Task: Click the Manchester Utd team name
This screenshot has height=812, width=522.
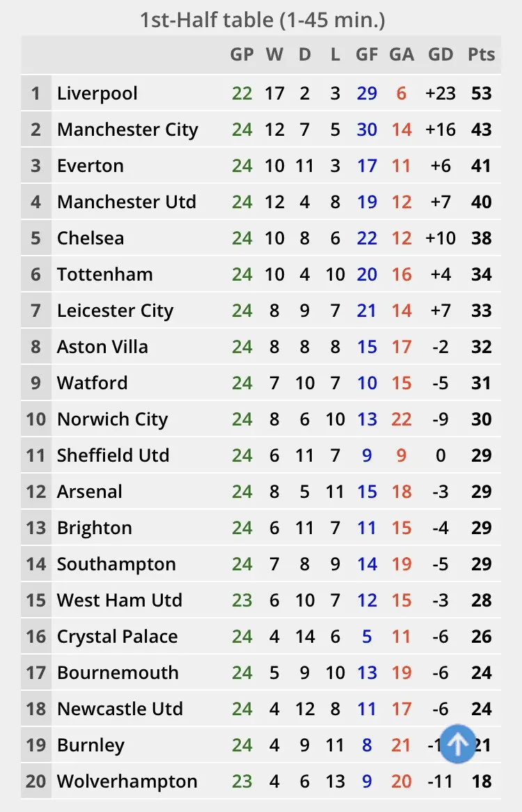Action: pyautogui.click(x=127, y=202)
